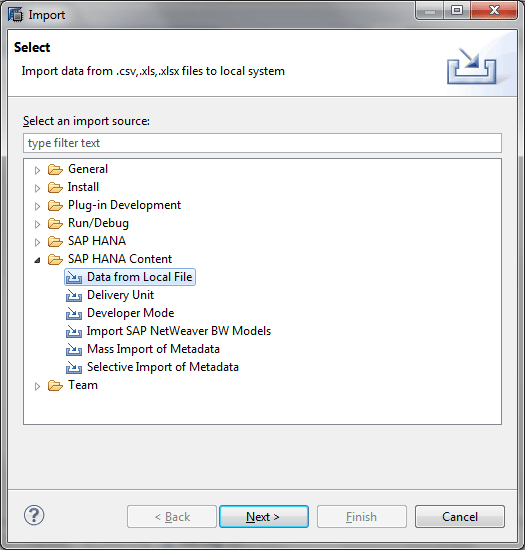Click the Import SAP NetWeaver BW Models icon
This screenshot has height=550, width=525.
click(74, 331)
